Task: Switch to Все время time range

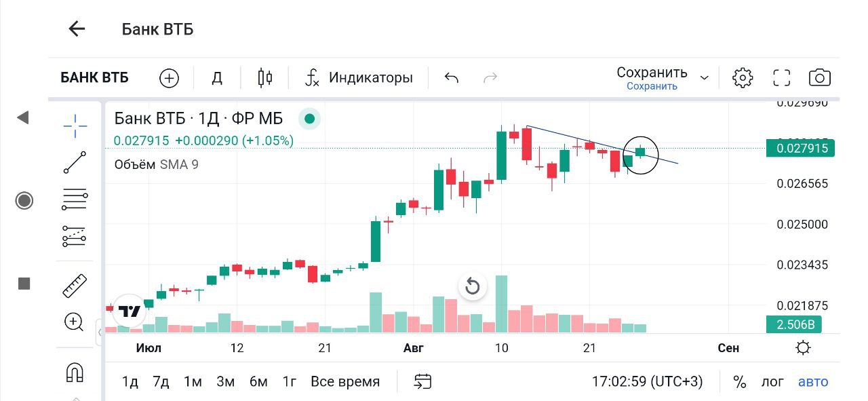Action: point(345,382)
